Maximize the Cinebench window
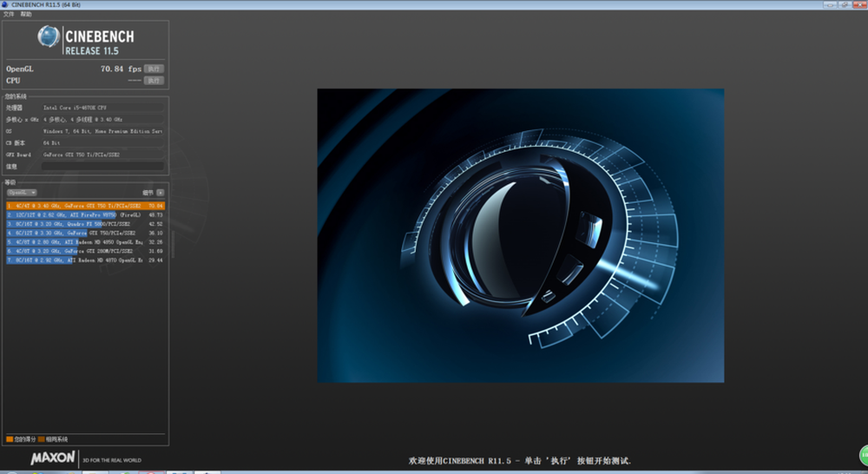The width and height of the screenshot is (868, 474). (845, 4)
